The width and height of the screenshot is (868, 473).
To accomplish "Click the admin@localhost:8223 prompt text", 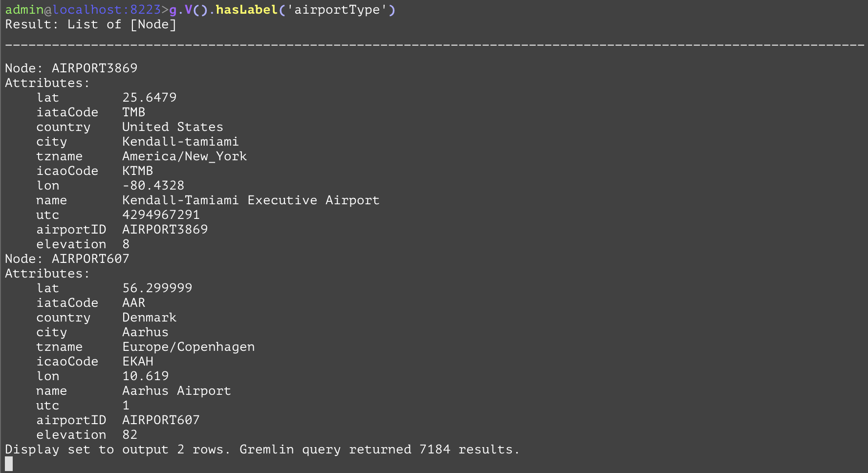I will pos(83,10).
